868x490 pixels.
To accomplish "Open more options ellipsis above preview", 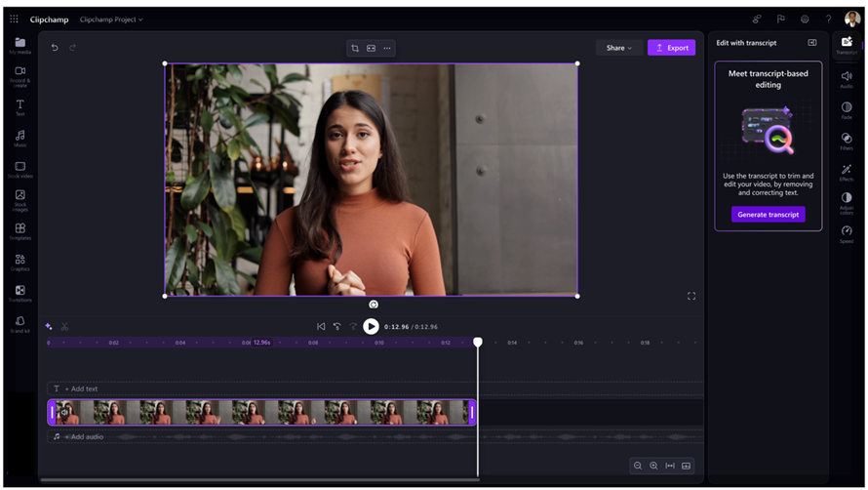I will coord(387,48).
